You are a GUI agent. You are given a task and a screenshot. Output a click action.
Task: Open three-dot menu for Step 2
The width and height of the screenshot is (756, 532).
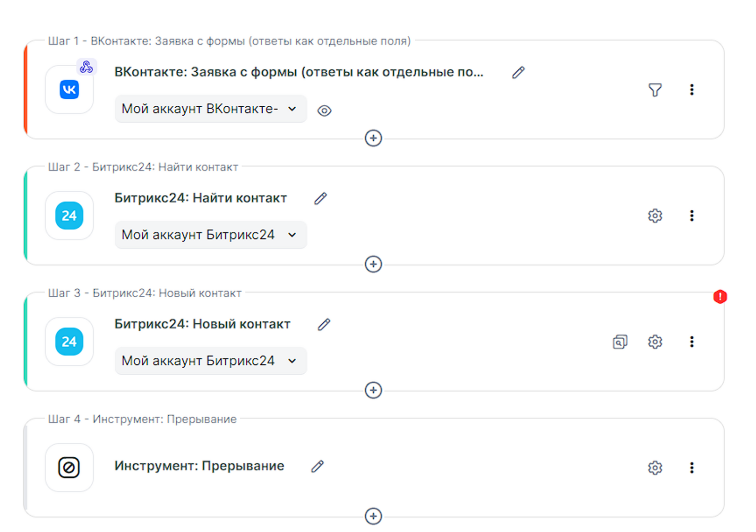pyautogui.click(x=692, y=216)
